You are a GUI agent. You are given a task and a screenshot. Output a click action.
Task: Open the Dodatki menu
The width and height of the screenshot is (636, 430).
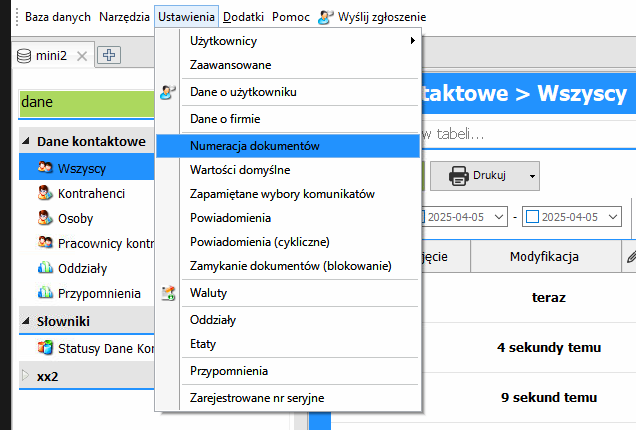pyautogui.click(x=243, y=17)
